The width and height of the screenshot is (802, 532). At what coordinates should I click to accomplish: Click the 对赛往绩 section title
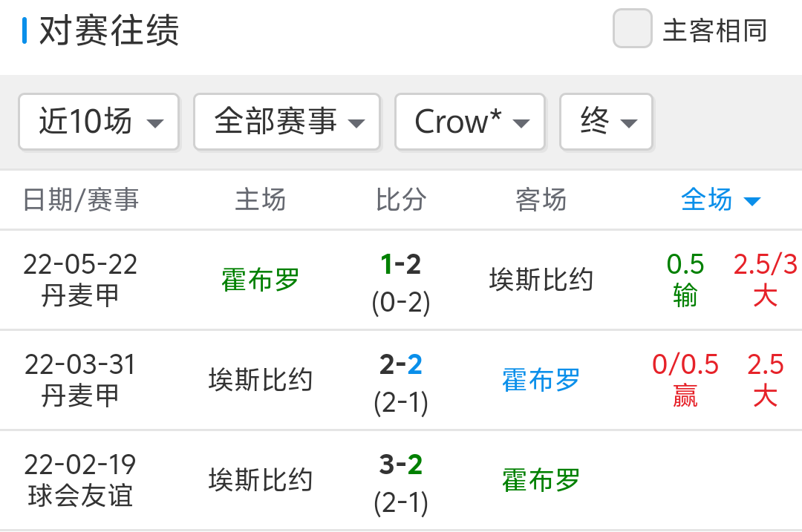point(108,31)
